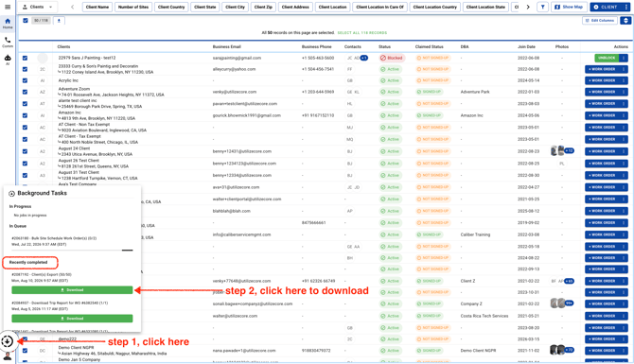Select the Client Address filter chip
The image size is (634, 364).
pyautogui.click(x=295, y=7)
